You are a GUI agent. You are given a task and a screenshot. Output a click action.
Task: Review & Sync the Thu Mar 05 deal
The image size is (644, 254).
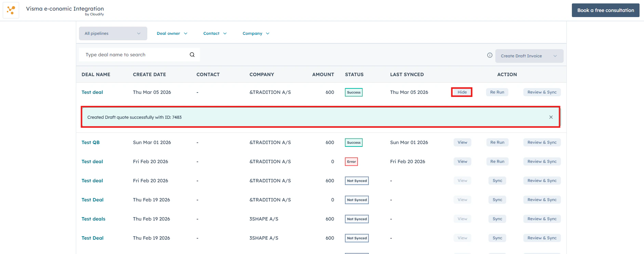(542, 92)
